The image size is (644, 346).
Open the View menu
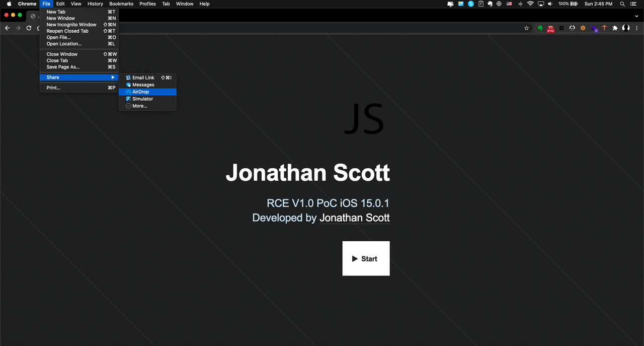click(x=76, y=4)
